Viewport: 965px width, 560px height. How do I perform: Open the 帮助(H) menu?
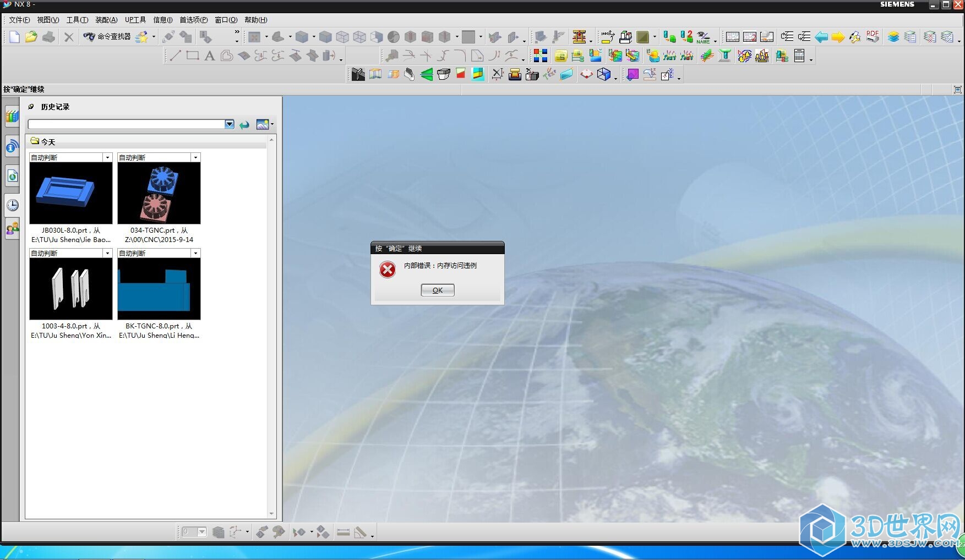coord(255,20)
